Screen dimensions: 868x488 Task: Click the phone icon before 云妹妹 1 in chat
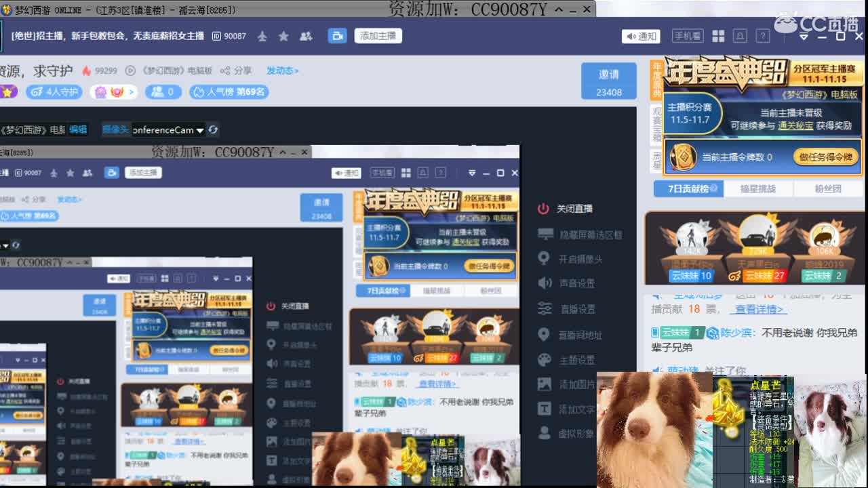tap(655, 333)
